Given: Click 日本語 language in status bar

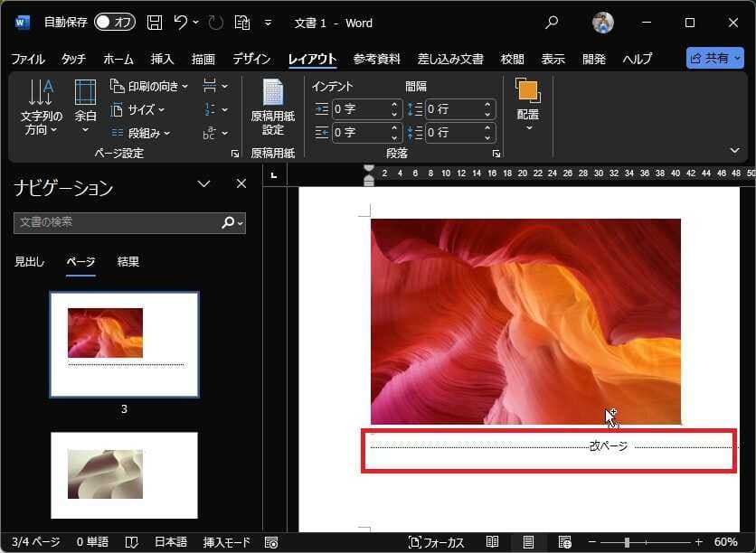Looking at the screenshot, I should [169, 542].
